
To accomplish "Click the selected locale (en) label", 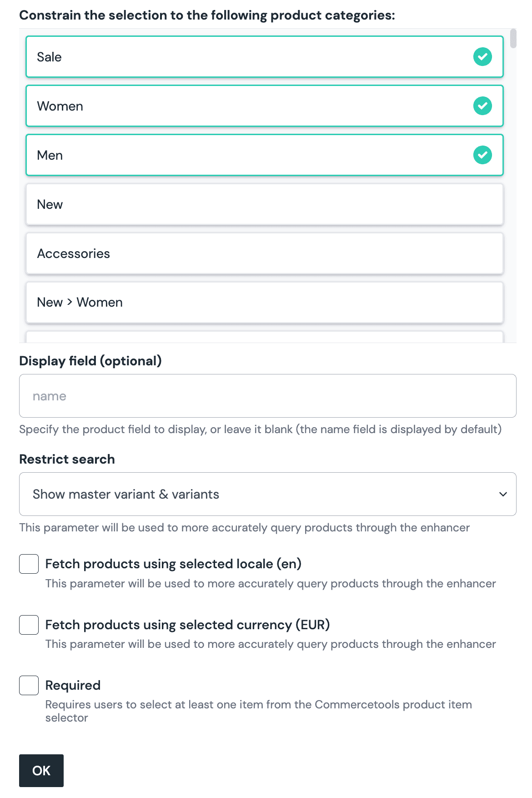I will (x=173, y=564).
